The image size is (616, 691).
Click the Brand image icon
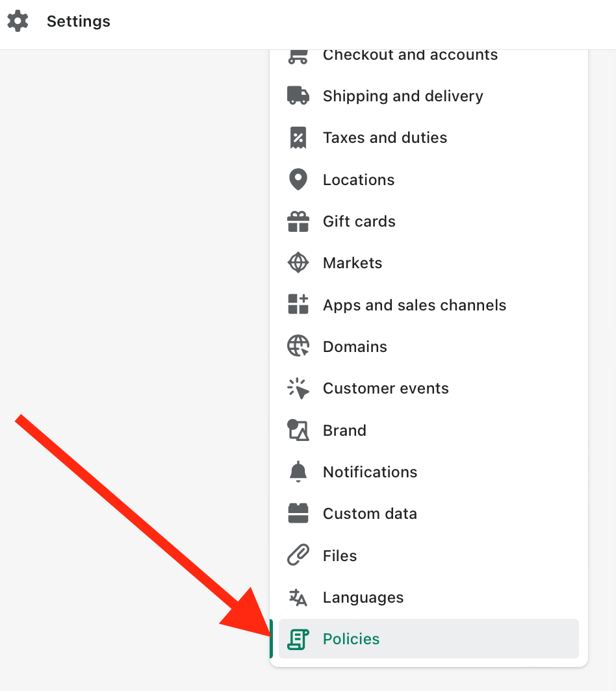pos(298,430)
